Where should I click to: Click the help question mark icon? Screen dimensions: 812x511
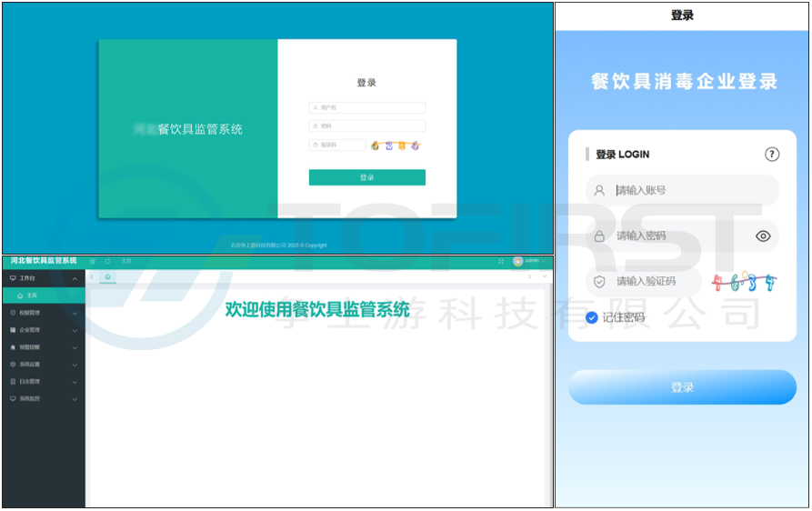pyautogui.click(x=772, y=155)
